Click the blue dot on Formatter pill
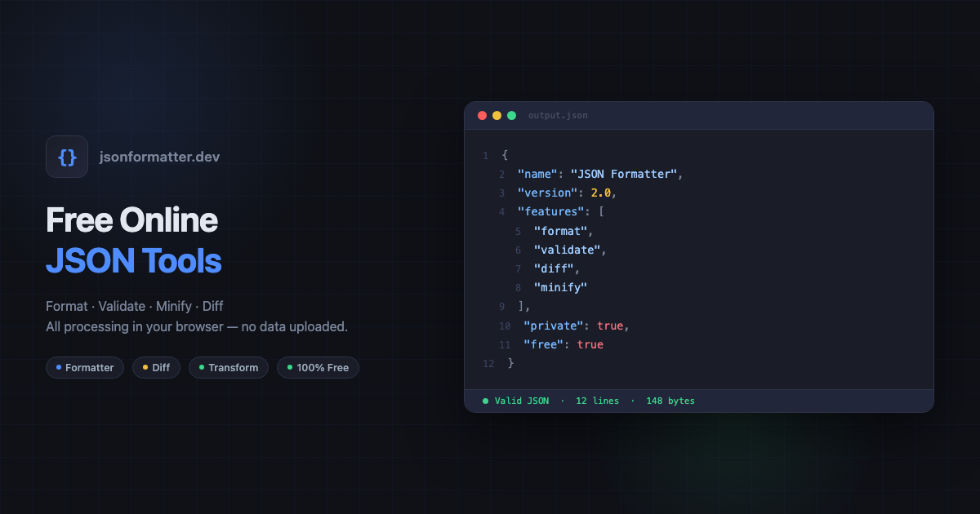980x514 pixels. 59,367
